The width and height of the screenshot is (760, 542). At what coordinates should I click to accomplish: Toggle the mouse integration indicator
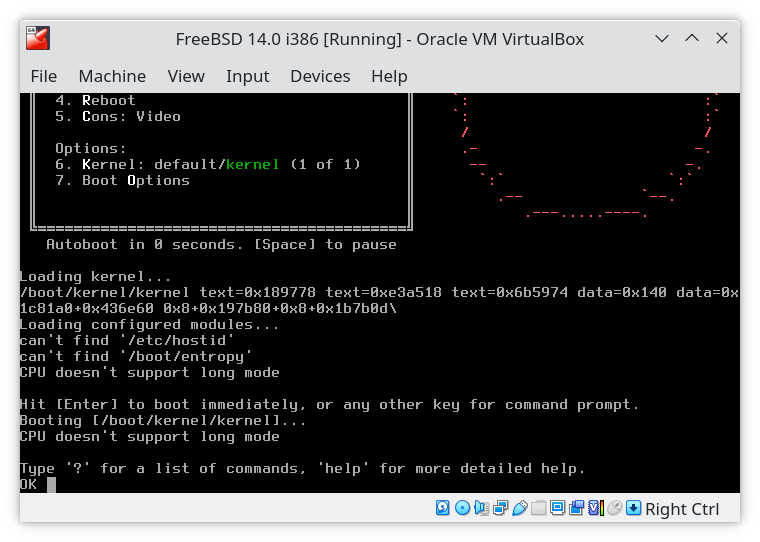coord(614,508)
